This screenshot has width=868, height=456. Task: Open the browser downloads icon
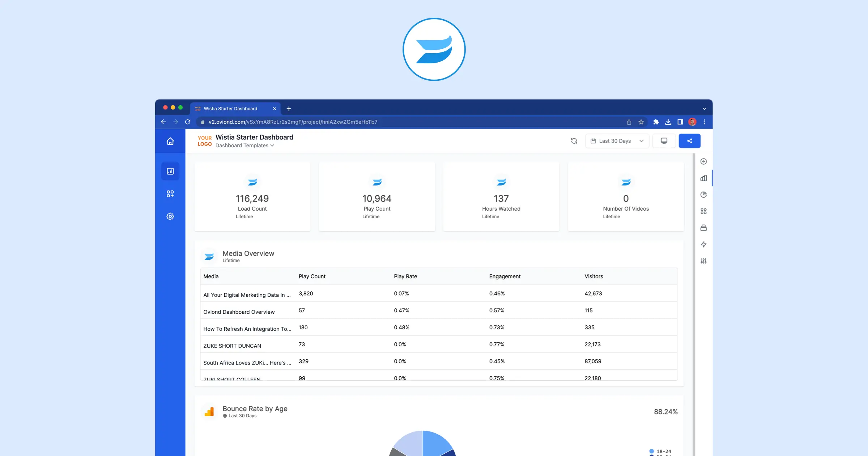[x=668, y=122]
